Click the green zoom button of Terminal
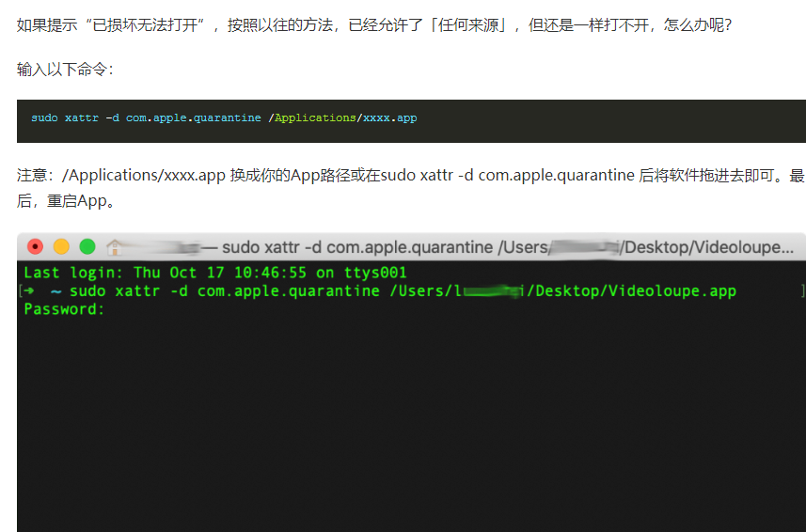Image resolution: width=806 pixels, height=532 pixels. click(x=87, y=247)
